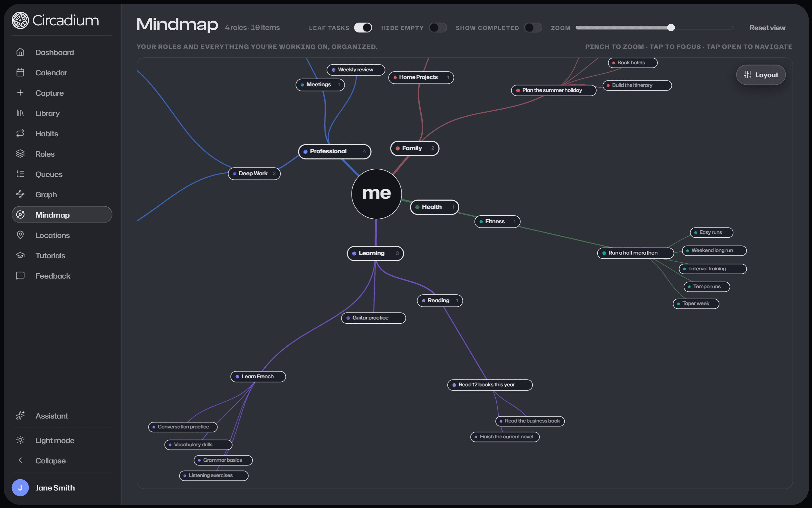Click the Interval training task
This screenshot has height=508, width=812.
pyautogui.click(x=713, y=269)
